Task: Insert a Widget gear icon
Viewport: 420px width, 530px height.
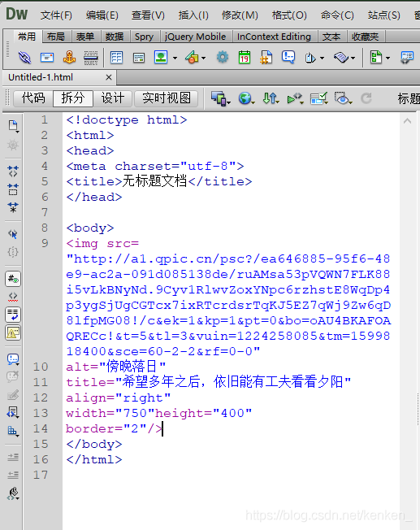Action: click(x=222, y=57)
